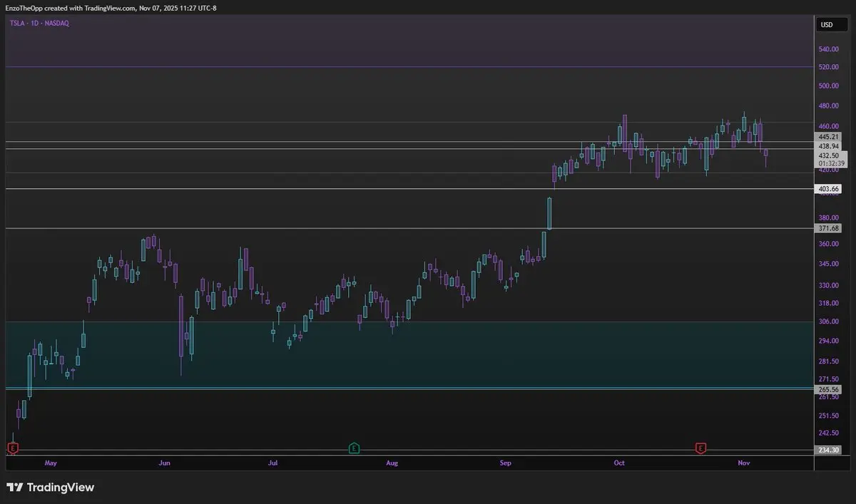Click the May label on time axis
This screenshot has width=856, height=504.
(50, 463)
